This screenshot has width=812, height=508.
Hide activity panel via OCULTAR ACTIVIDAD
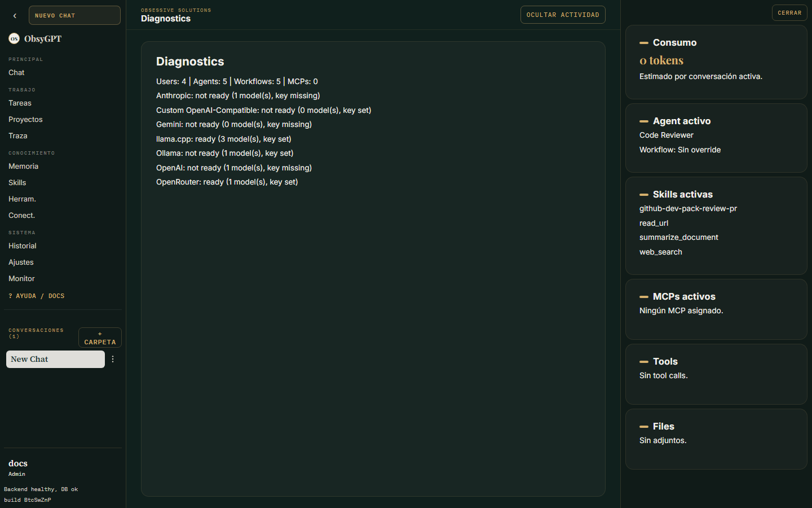pyautogui.click(x=563, y=15)
